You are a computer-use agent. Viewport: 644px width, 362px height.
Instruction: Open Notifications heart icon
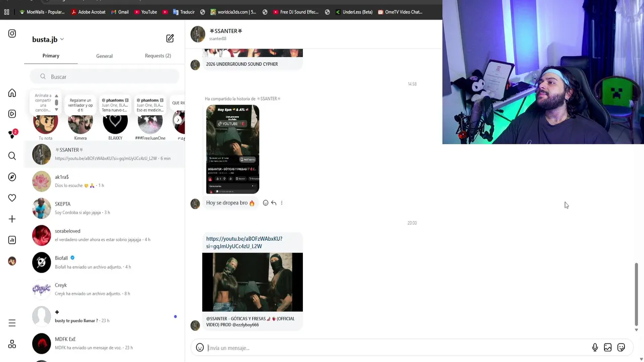pos(12,198)
